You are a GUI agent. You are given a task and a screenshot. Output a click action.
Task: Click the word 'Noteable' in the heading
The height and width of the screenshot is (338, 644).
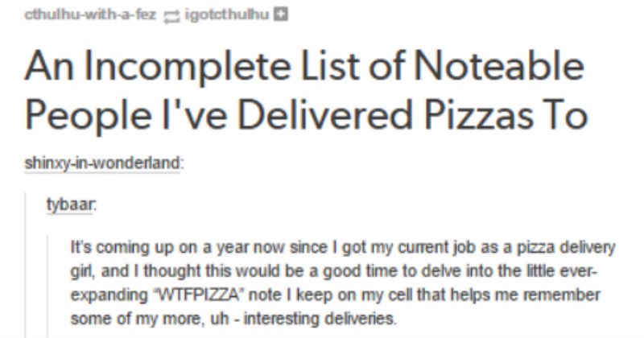[x=498, y=67]
